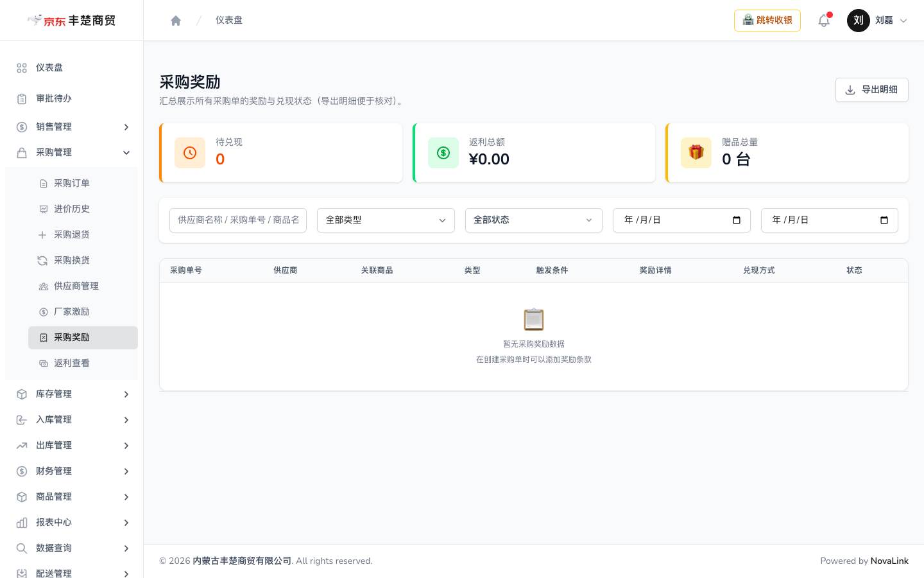The image size is (924, 578).
Task: Click the 数据查询 magnifier icon
Action: [22, 548]
